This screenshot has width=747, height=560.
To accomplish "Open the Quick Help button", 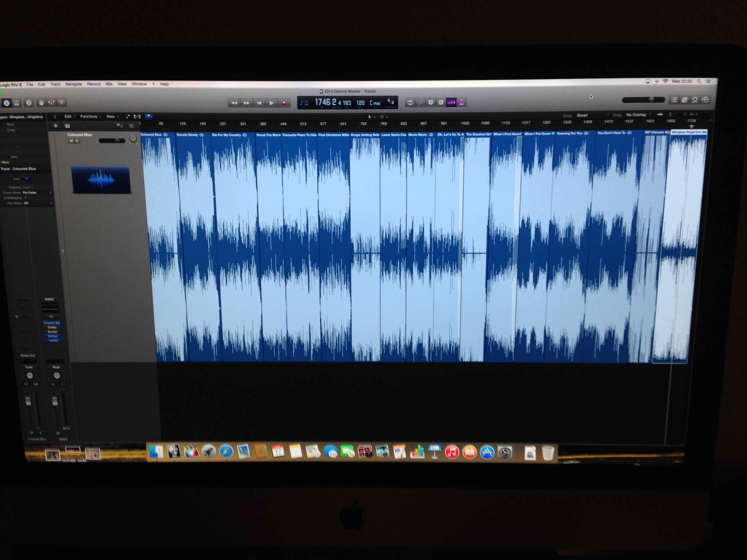I will (x=29, y=103).
